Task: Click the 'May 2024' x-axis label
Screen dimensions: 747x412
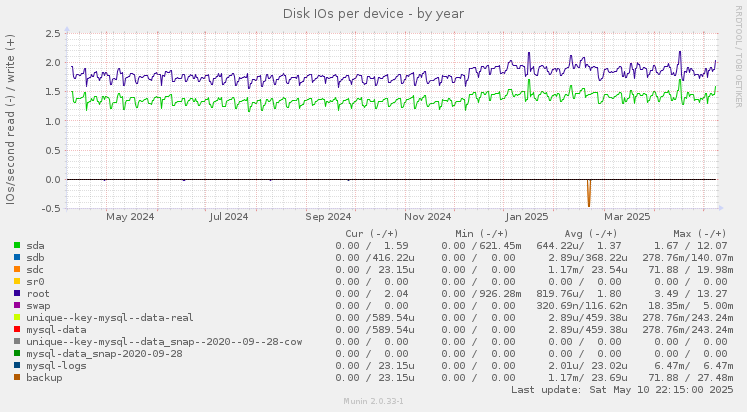Action: (x=130, y=217)
